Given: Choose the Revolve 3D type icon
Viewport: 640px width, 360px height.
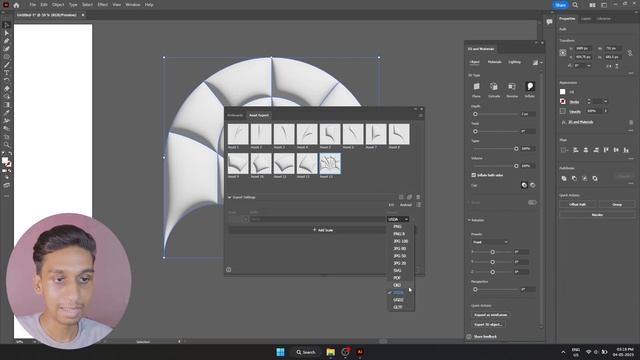Looking at the screenshot, I should [x=512, y=87].
